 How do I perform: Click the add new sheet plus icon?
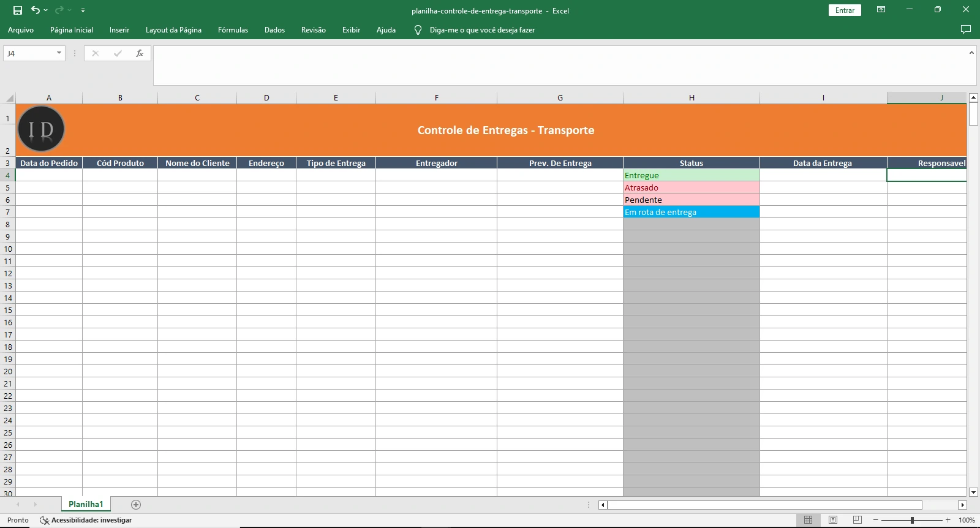pyautogui.click(x=136, y=505)
